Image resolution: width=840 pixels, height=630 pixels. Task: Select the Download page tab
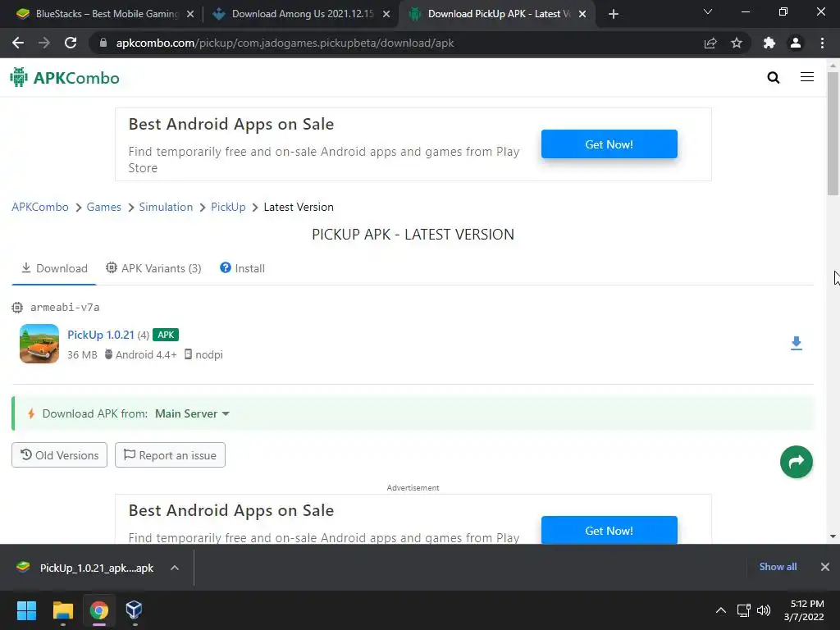pos(54,268)
